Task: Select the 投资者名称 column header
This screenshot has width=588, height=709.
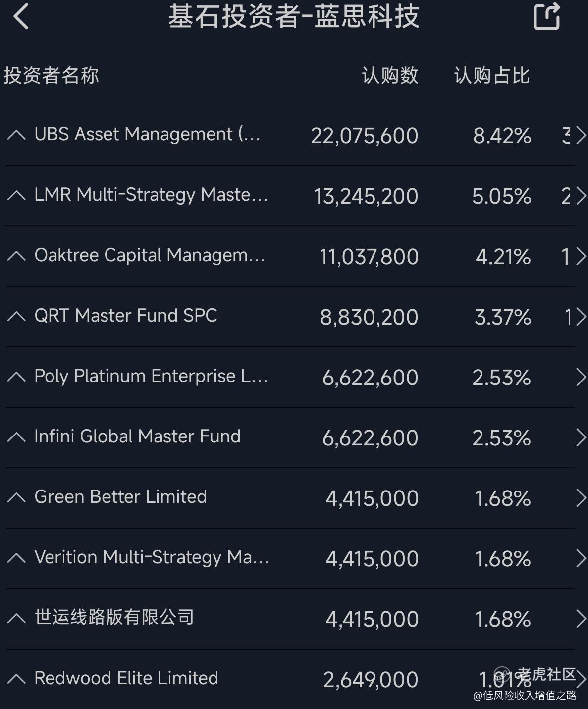Action: pyautogui.click(x=52, y=76)
